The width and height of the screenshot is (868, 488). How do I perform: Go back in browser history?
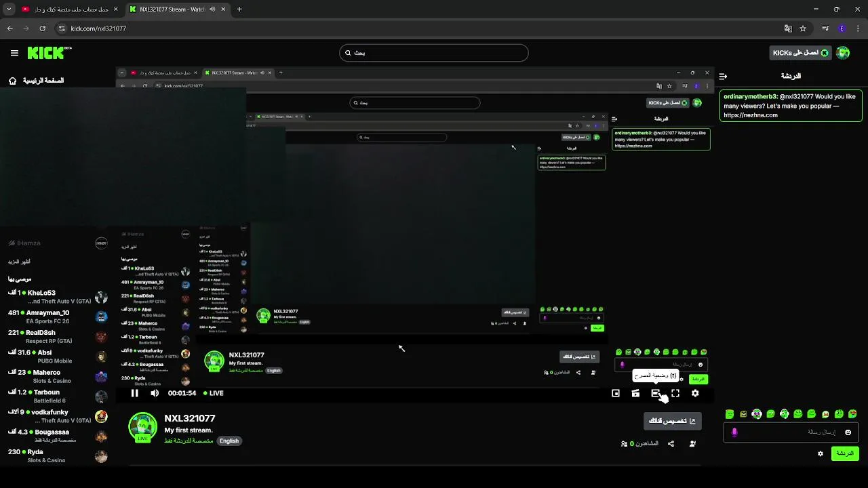[x=9, y=28]
